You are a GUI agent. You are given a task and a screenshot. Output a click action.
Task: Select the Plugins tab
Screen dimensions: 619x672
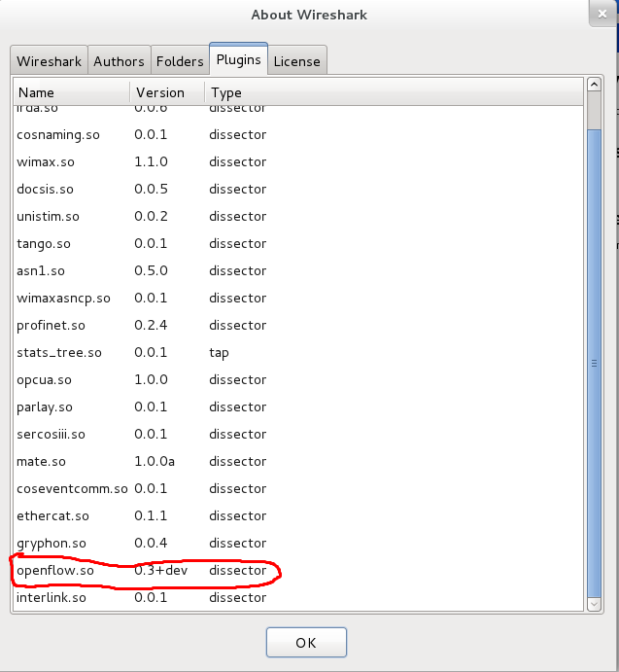coord(239,59)
